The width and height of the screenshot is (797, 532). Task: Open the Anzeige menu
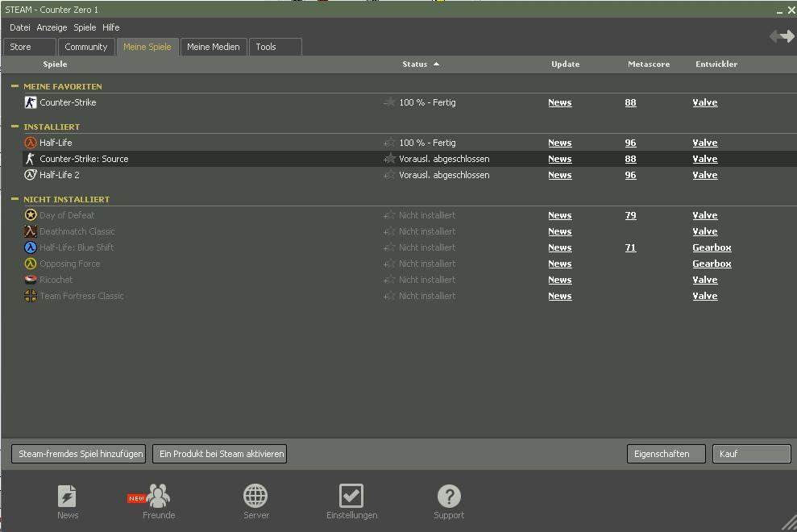(52, 27)
